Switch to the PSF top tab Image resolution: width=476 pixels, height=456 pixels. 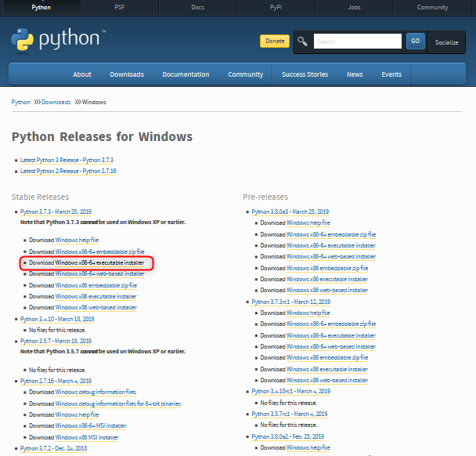point(119,7)
